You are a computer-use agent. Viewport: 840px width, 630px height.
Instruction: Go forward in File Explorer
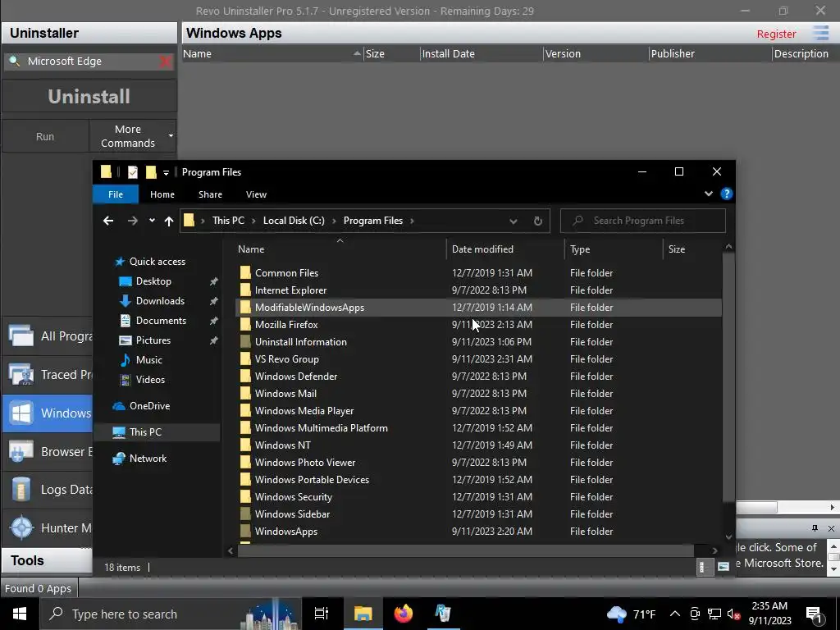(132, 221)
